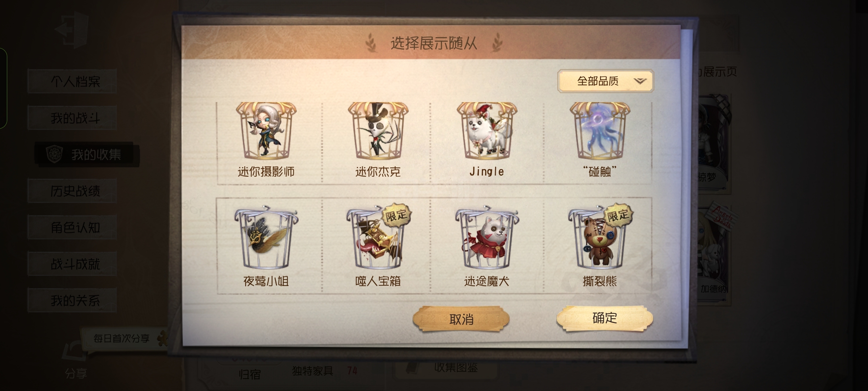Click the 分享 share icon
The image size is (868, 391).
(75, 358)
